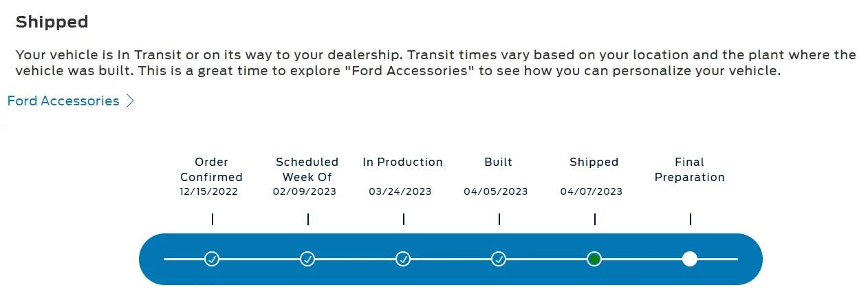
Task: Click the Final Preparation stage label
Action: [x=690, y=169]
